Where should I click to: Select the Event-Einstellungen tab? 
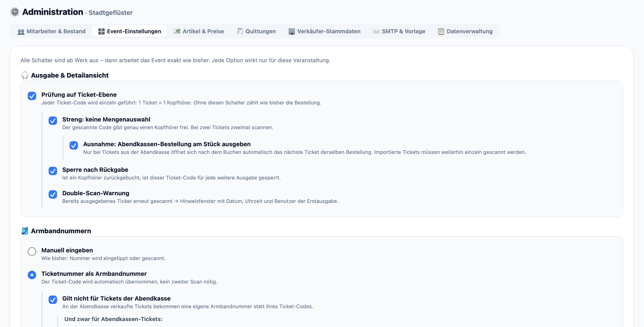[130, 31]
